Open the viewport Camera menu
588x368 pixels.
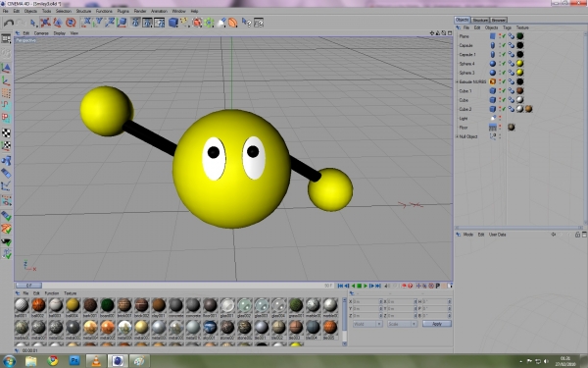tap(41, 33)
